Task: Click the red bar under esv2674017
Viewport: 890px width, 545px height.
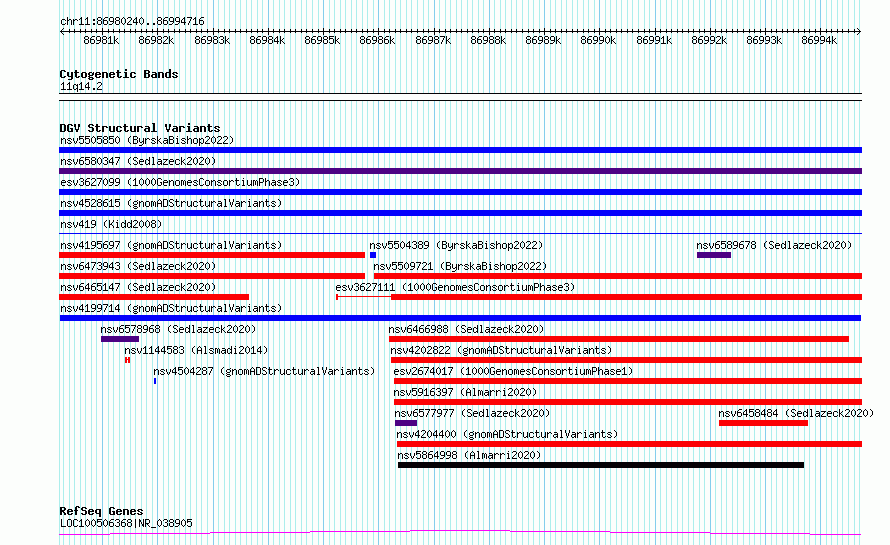Action: coord(628,381)
